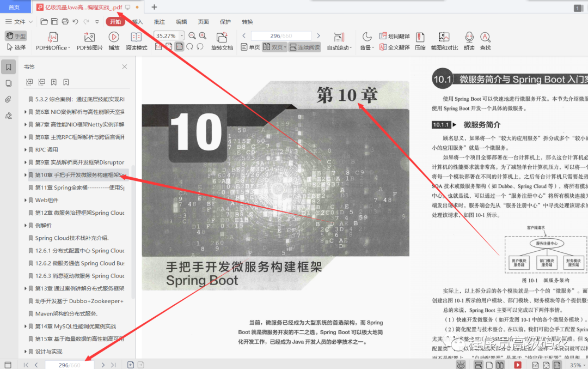Expand RPC 调用 bookmark node
Screen dimensions: 588x369
(x=26, y=150)
